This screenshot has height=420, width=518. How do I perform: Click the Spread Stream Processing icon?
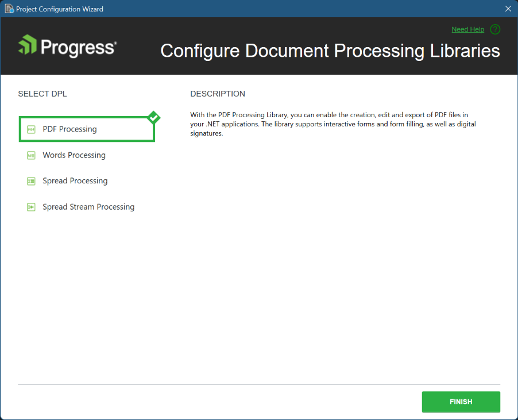pos(31,206)
